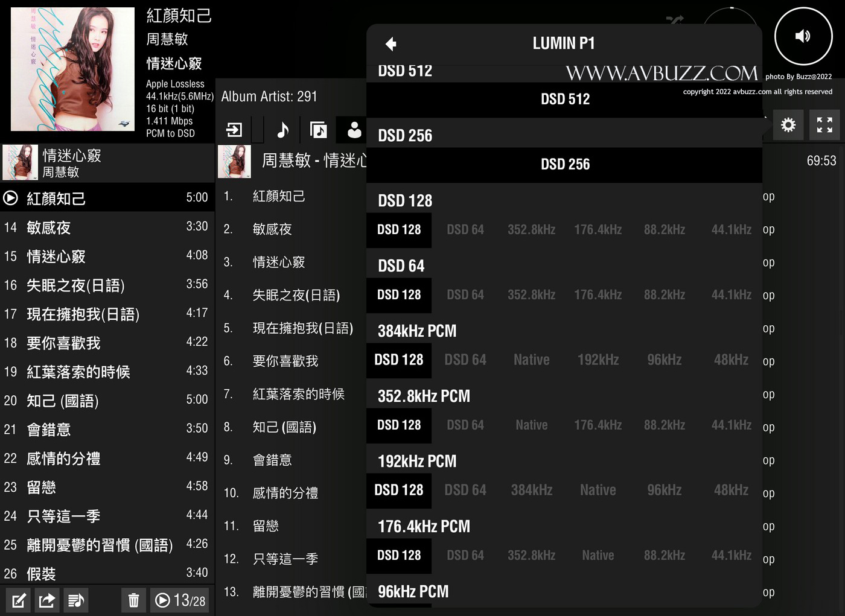Click the back arrow in LUMIN P1 panel
The image size is (845, 616).
[x=391, y=44]
